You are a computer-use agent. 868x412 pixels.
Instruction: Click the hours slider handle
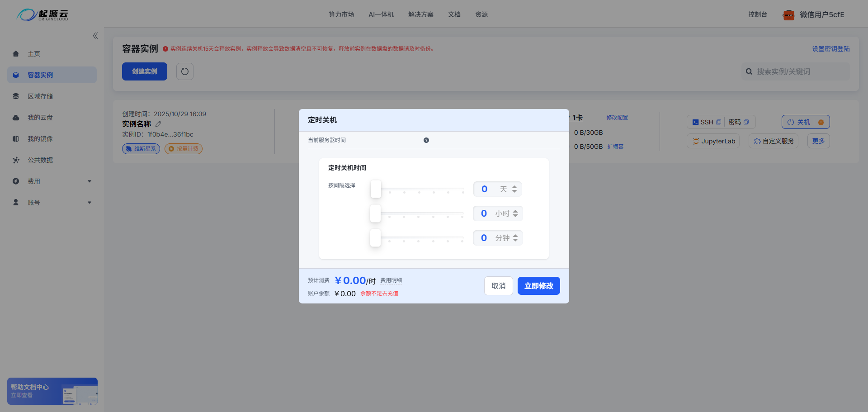[375, 213]
